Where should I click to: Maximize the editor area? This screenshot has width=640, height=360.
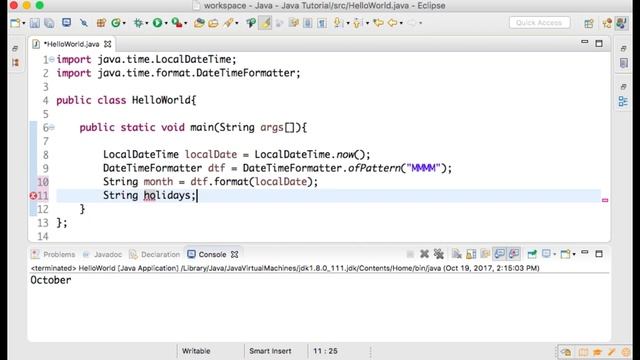coord(599,43)
